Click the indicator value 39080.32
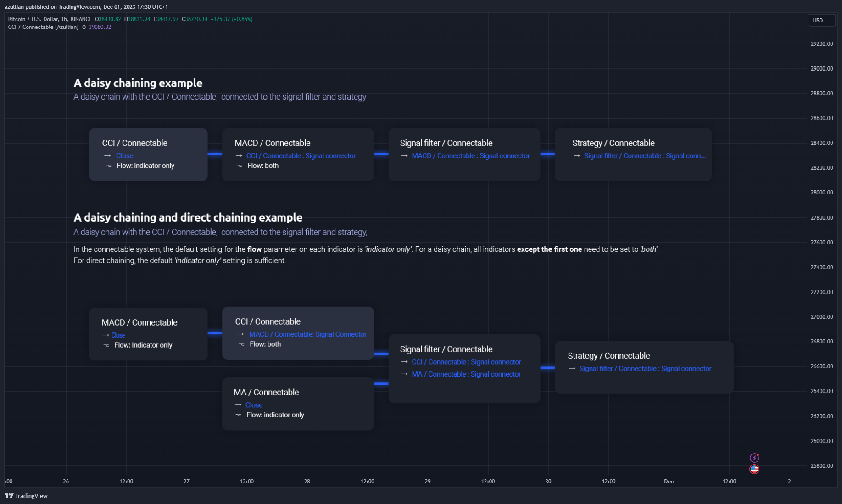 tap(100, 27)
